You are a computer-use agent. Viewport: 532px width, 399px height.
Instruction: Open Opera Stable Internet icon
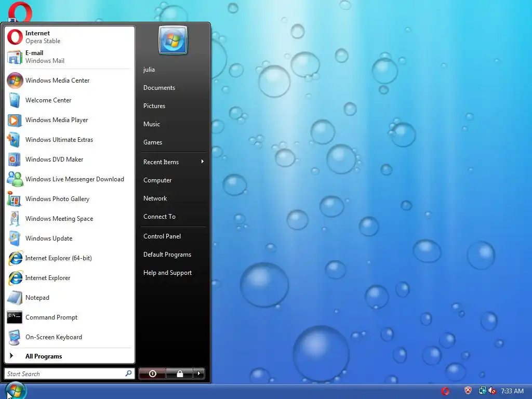coord(15,37)
